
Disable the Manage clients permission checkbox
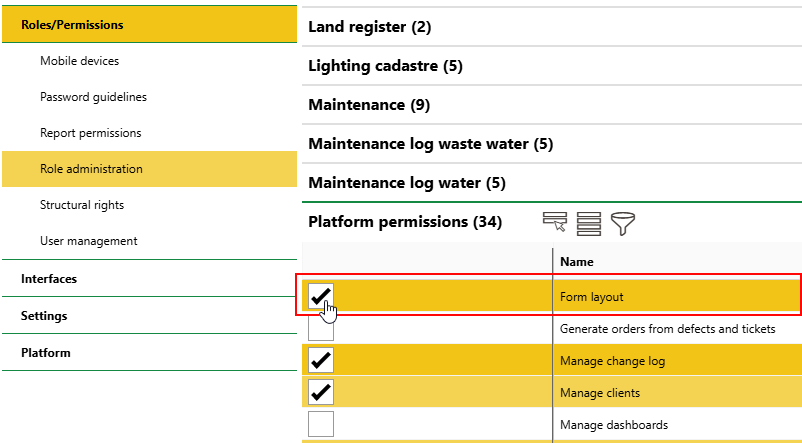click(x=321, y=392)
